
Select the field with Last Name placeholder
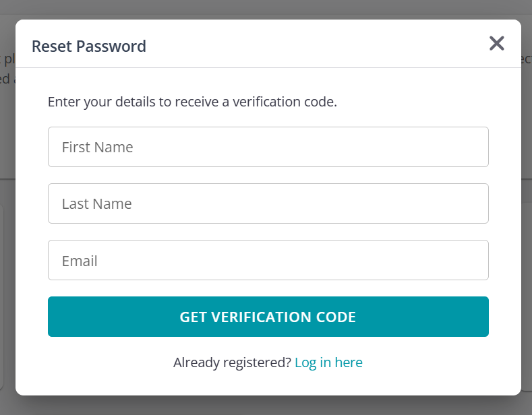click(268, 203)
